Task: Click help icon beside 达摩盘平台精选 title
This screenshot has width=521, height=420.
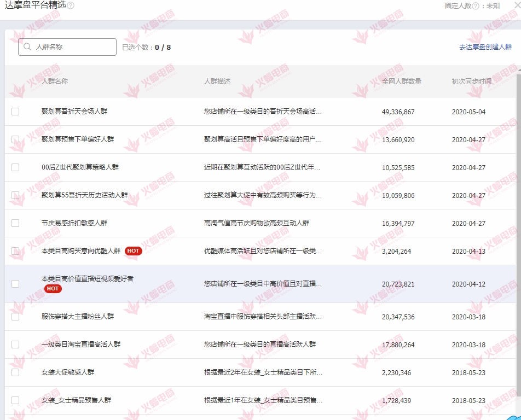Action: [x=71, y=5]
